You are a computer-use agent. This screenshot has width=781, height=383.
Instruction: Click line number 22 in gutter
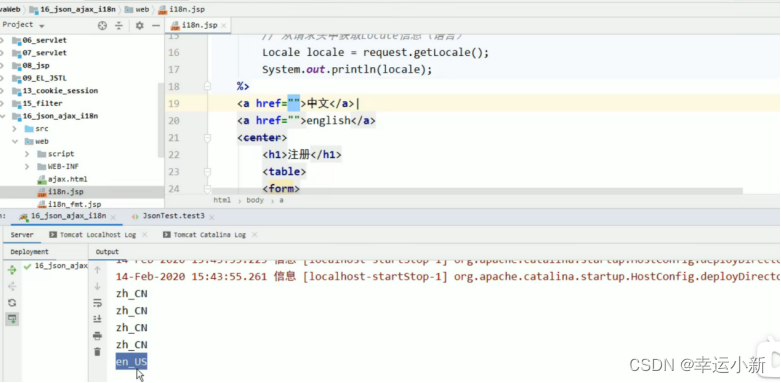173,155
